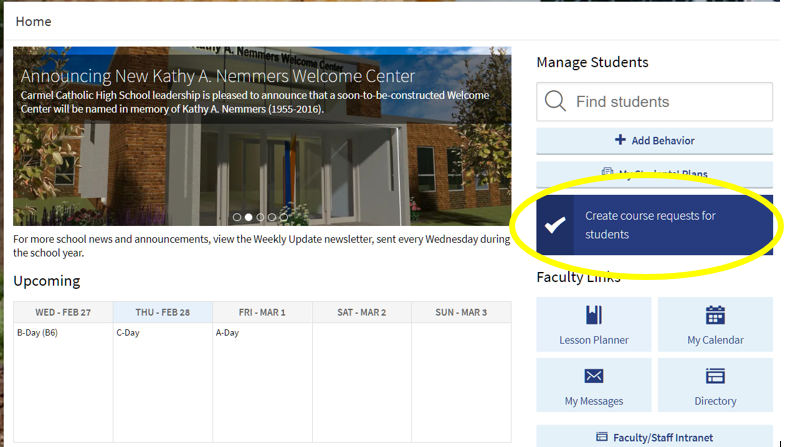Click the My Calendar calendar icon

[x=715, y=315]
